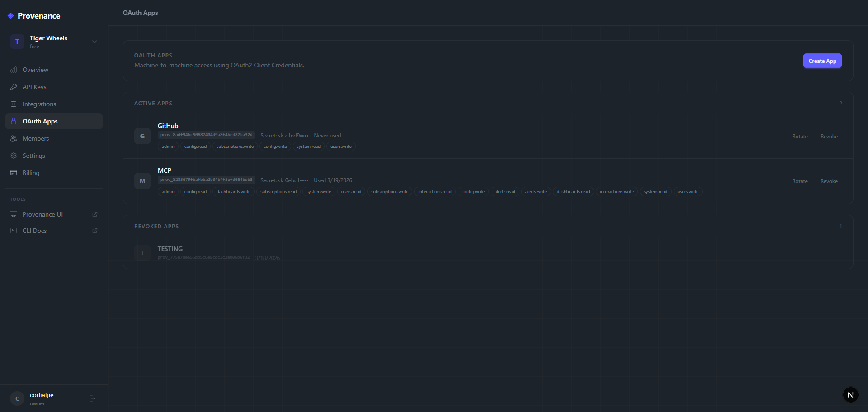
Task: Click the MCP client ID to copy it
Action: [206, 179]
